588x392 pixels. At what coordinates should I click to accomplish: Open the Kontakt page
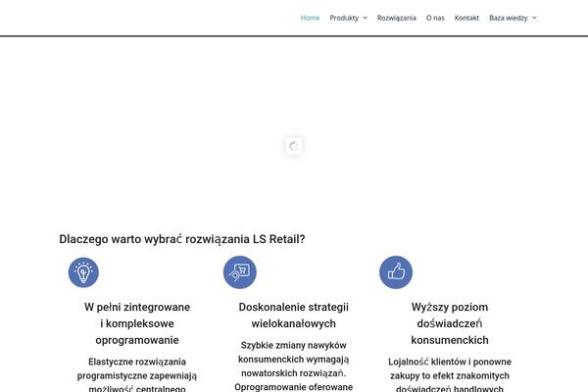click(x=466, y=18)
